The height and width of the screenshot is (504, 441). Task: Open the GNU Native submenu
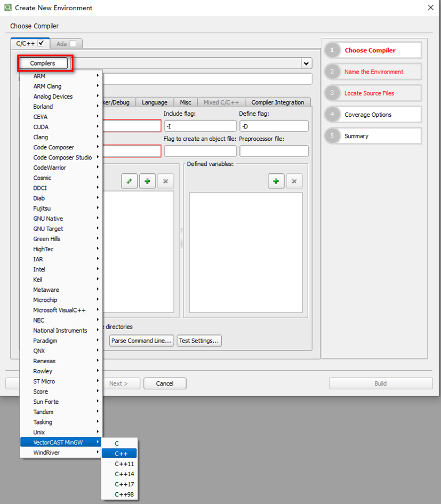61,219
